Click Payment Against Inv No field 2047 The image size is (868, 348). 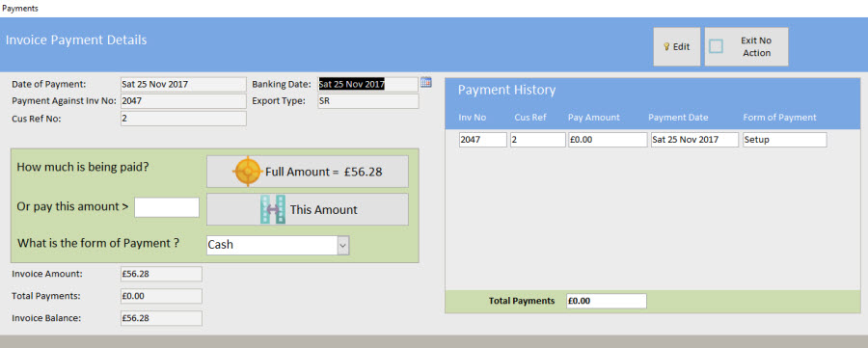[x=183, y=101]
